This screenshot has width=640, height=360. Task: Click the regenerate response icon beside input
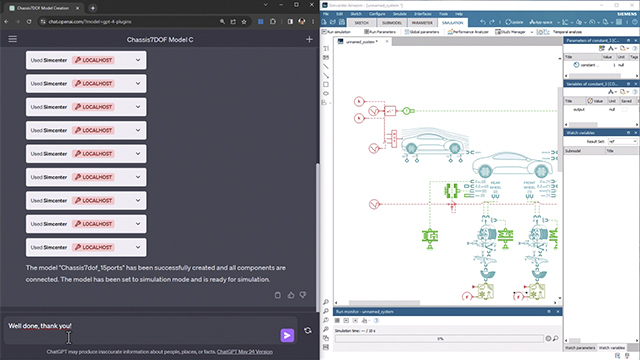[308, 331]
